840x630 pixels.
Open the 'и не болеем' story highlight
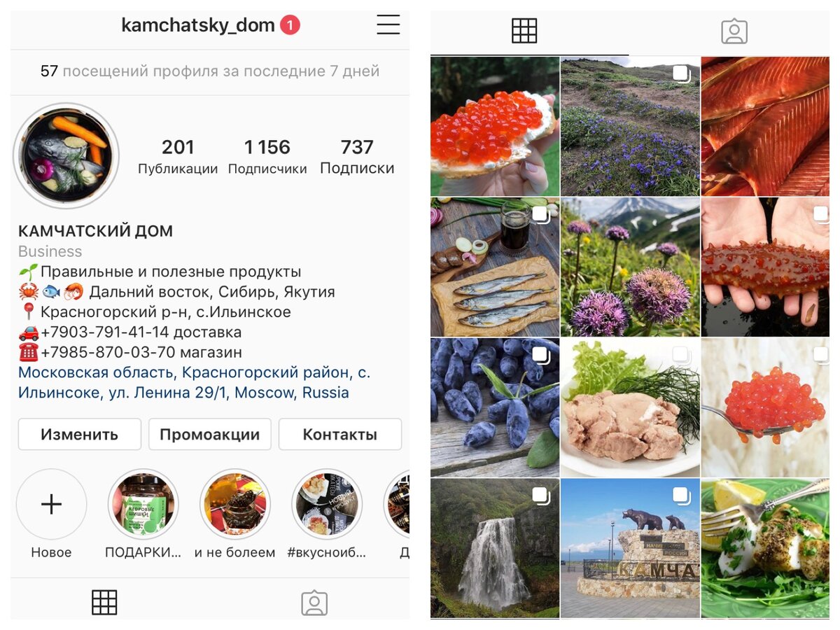pyautogui.click(x=235, y=504)
